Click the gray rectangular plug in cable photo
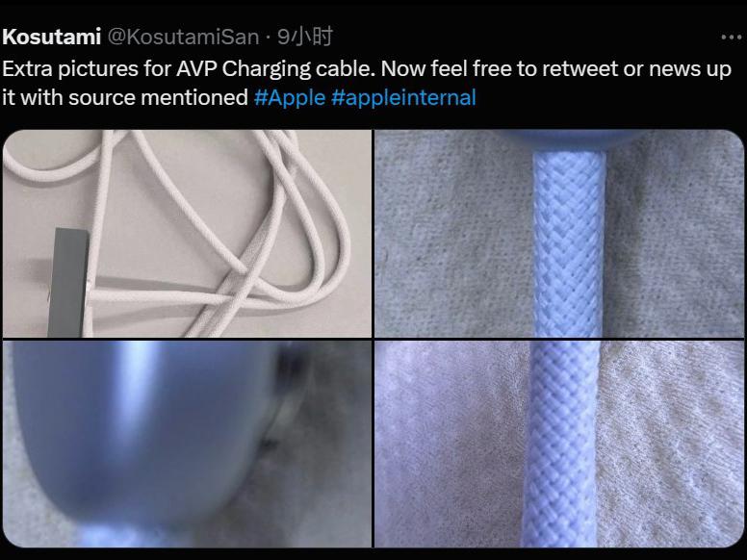The image size is (747, 560). (69, 282)
